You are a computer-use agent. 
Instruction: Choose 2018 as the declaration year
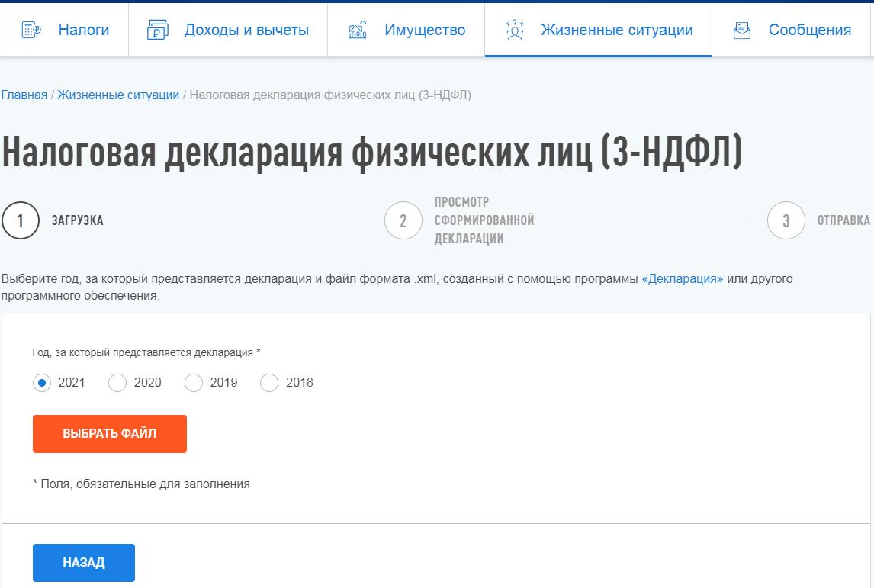point(269,383)
